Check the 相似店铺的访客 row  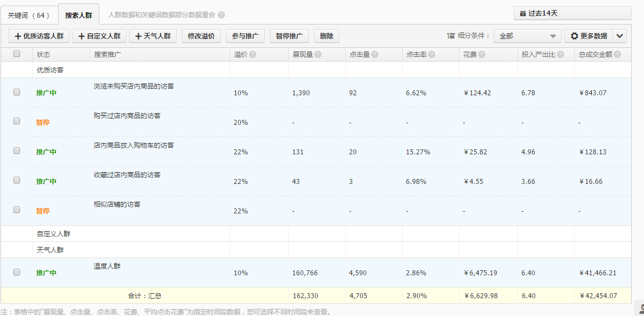pos(17,210)
